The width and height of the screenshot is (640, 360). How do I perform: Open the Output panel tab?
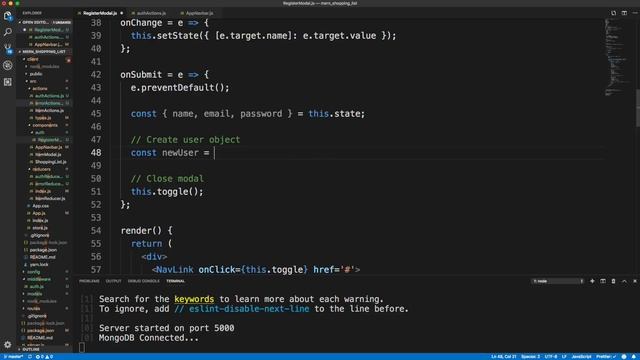(113, 281)
